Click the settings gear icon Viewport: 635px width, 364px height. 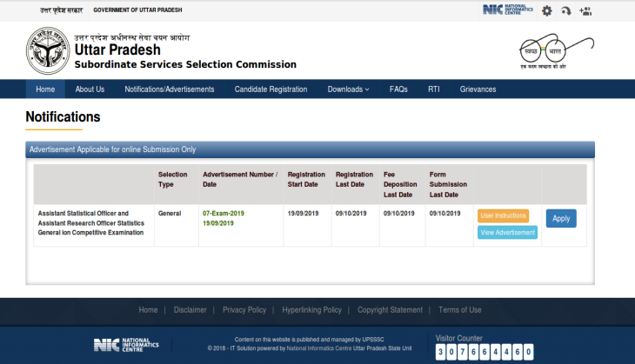[547, 11]
